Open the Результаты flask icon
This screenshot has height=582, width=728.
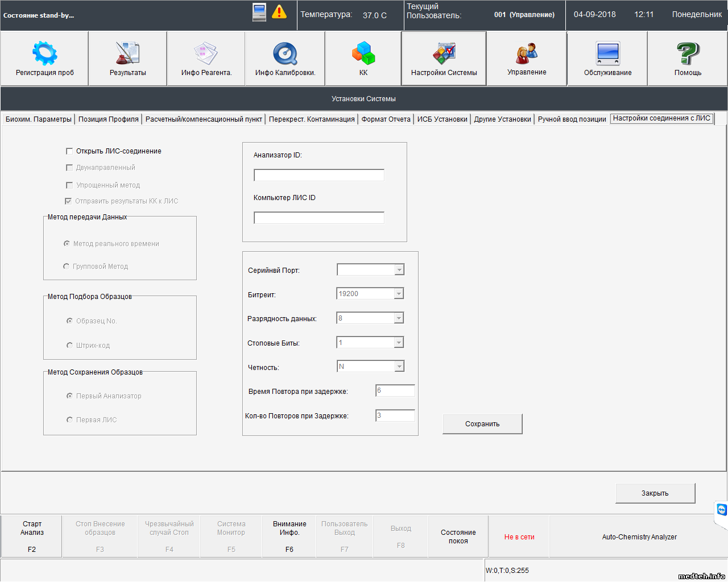[x=127, y=53]
